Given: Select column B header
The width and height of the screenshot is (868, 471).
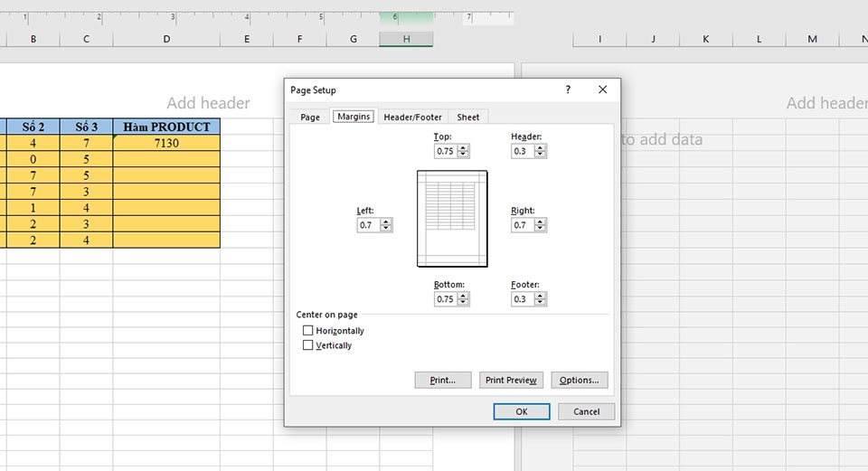Looking at the screenshot, I should tap(33, 39).
